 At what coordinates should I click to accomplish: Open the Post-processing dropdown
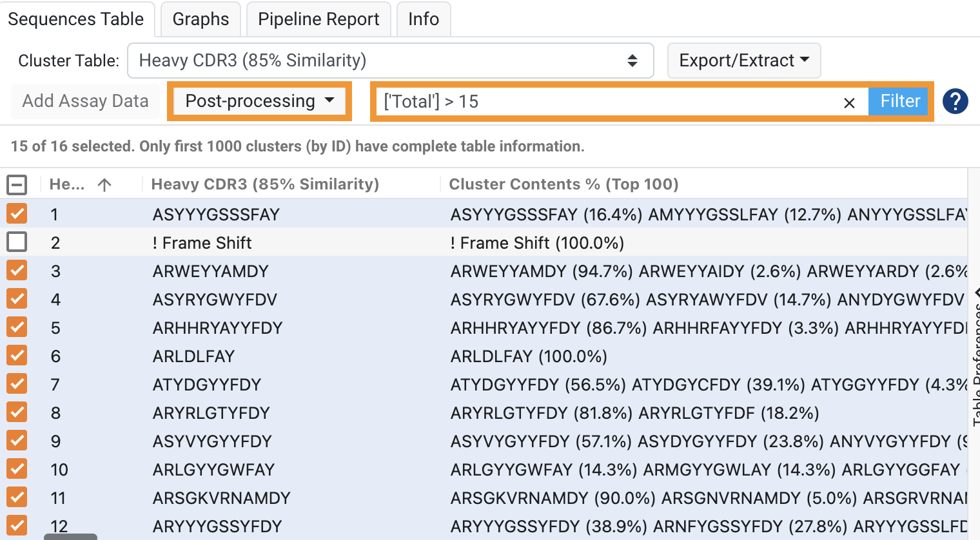tap(260, 101)
